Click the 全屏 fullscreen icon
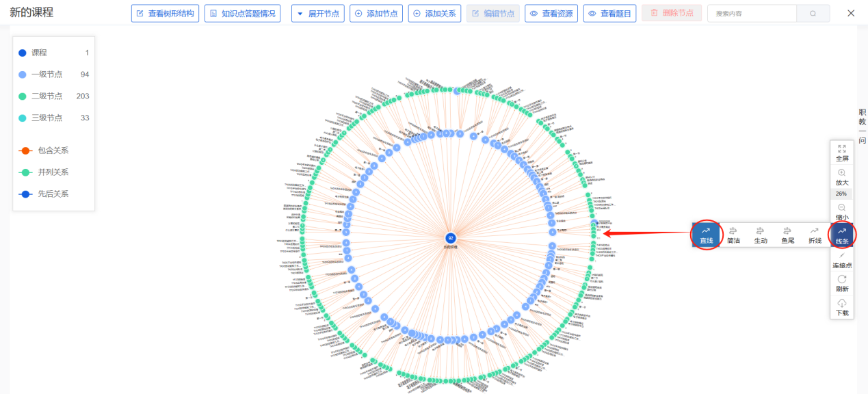This screenshot has height=394, width=868. (841, 148)
